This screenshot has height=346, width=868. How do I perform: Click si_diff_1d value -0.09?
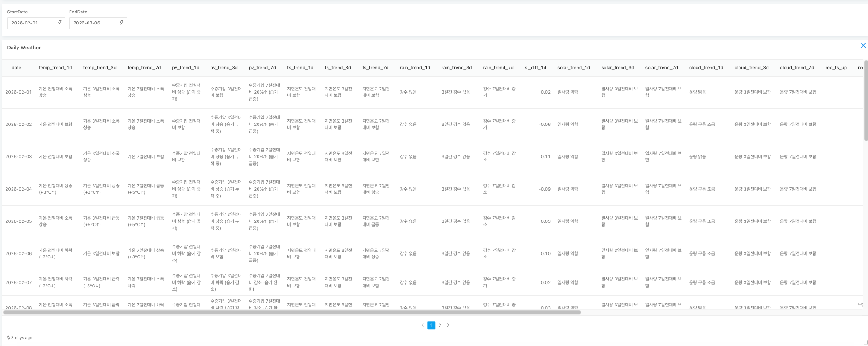tap(545, 189)
